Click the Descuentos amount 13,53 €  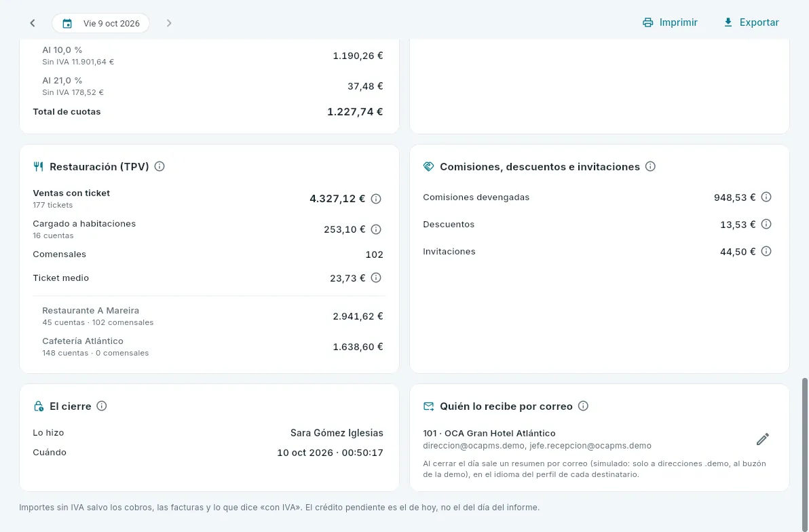[738, 225]
